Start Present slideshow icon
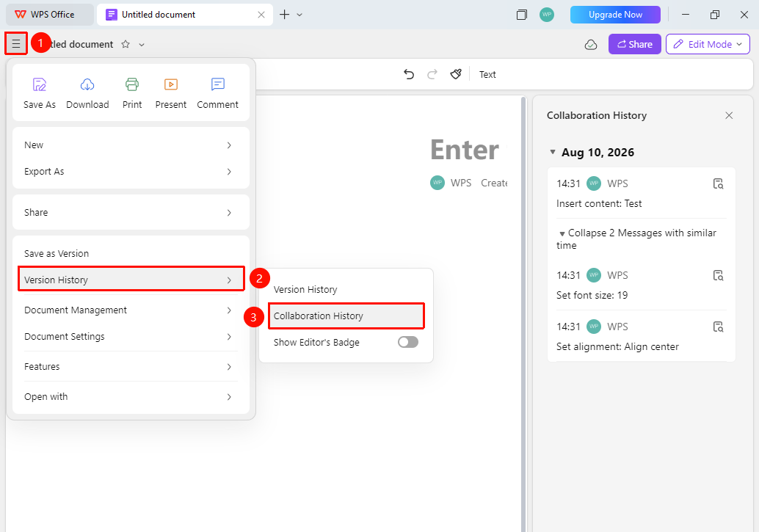The image size is (759, 532). pos(171,84)
